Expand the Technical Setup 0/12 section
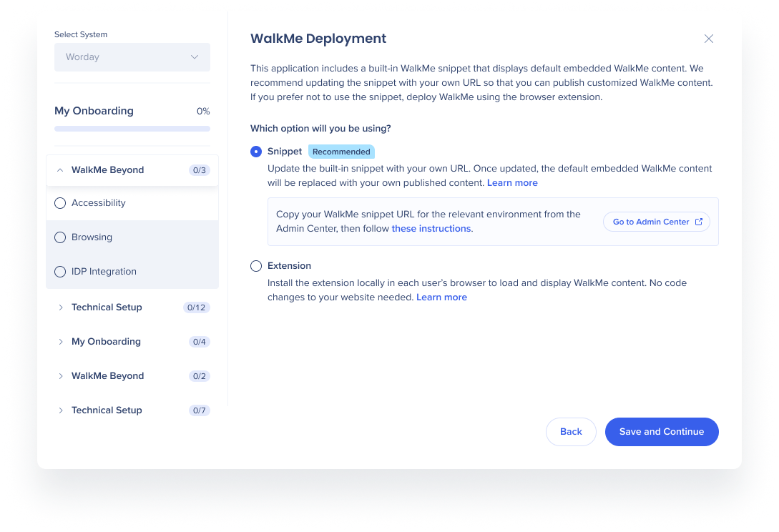 pyautogui.click(x=132, y=307)
